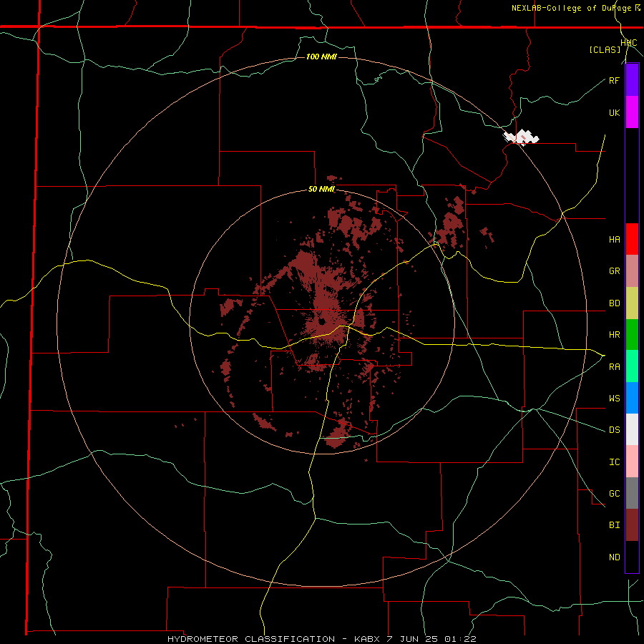Click the HR legend label
The image size is (644, 644).
click(614, 335)
